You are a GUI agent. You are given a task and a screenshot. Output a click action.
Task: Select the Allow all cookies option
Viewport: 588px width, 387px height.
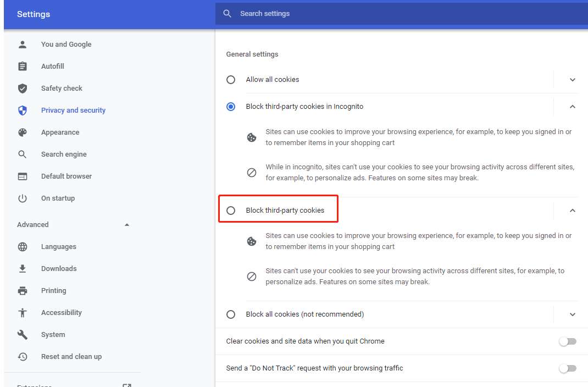click(x=231, y=79)
